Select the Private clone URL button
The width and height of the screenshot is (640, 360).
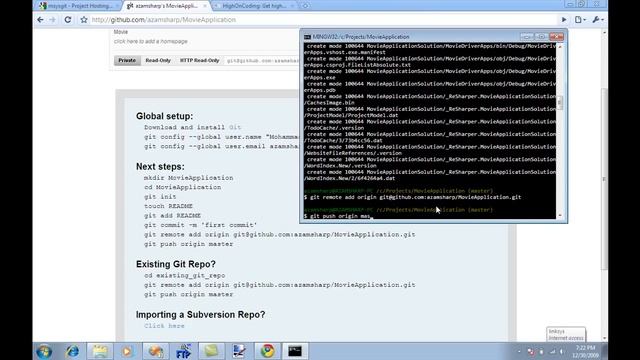[x=127, y=60]
